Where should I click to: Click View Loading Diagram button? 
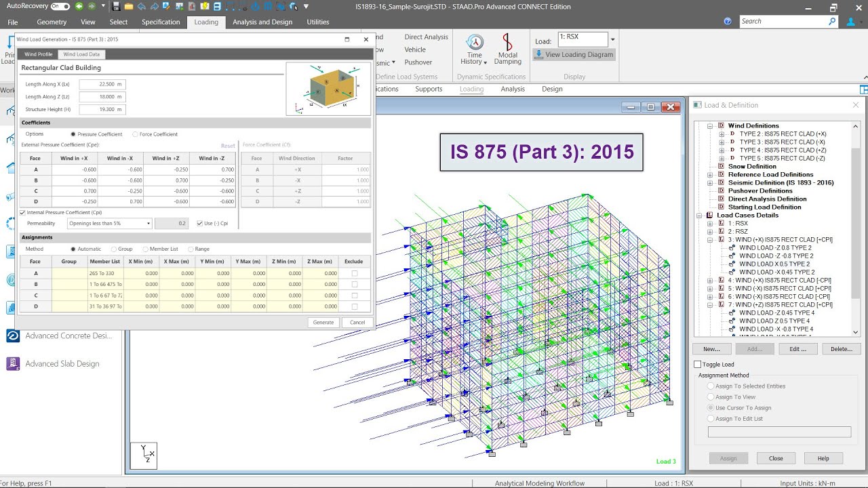[x=574, y=55]
